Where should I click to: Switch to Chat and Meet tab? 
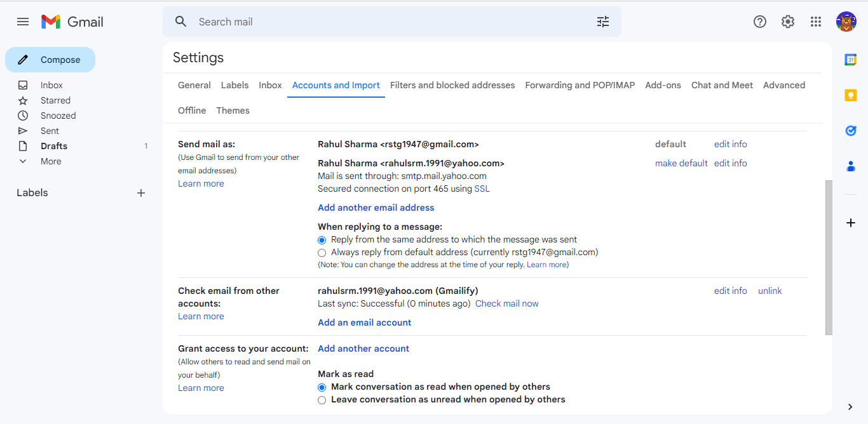coord(722,85)
